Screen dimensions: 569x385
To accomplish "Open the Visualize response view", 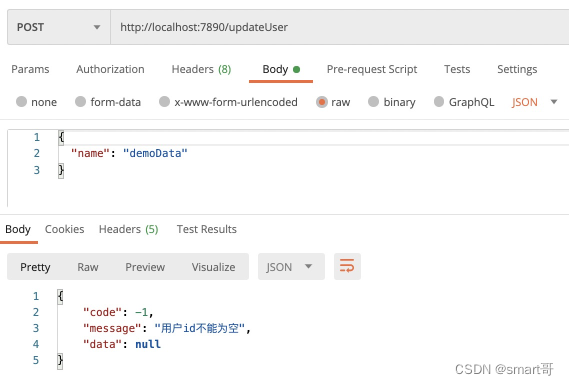I will [x=213, y=267].
